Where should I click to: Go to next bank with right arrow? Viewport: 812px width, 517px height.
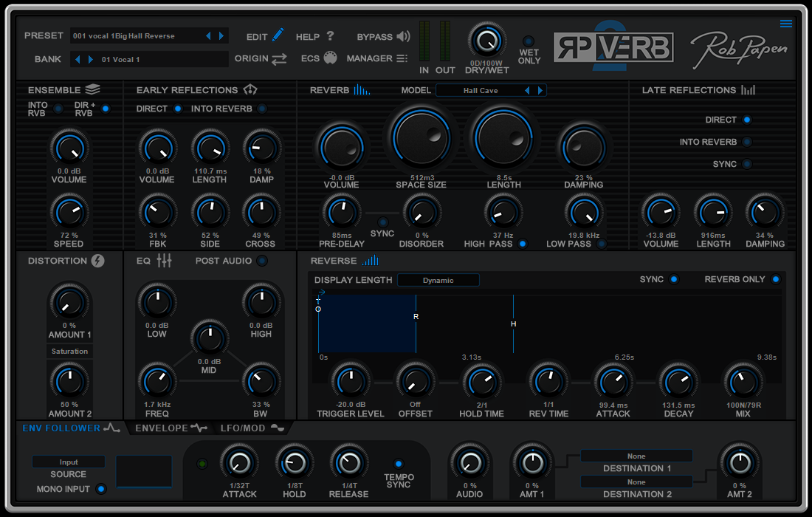pyautogui.click(x=91, y=60)
